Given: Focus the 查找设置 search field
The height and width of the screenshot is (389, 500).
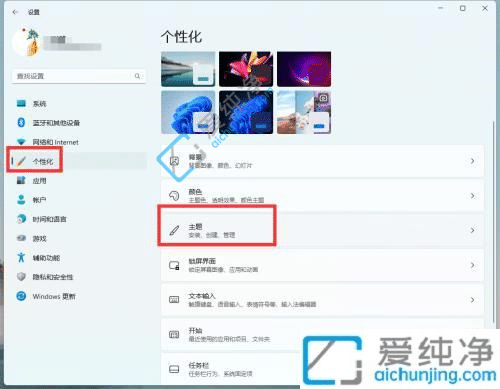Looking at the screenshot, I should point(79,76).
